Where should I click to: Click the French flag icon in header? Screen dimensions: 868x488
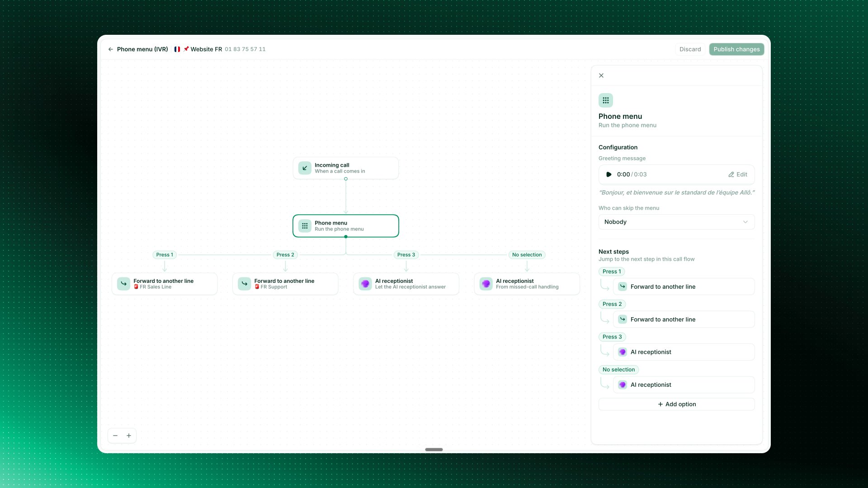click(177, 49)
